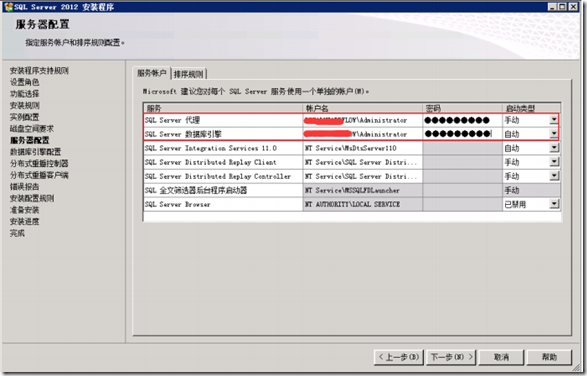Proceed with 下一步(N) button
This screenshot has height=376, width=587.
point(451,357)
